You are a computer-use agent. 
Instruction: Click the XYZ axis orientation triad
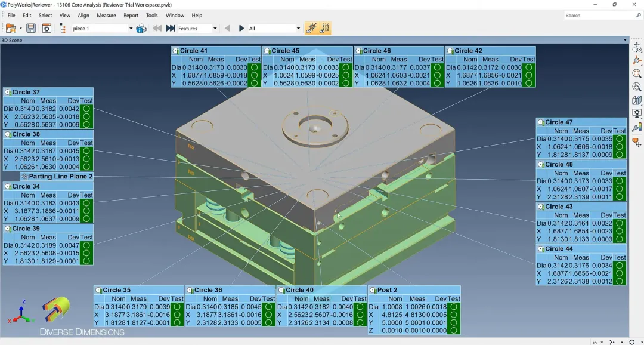20,313
